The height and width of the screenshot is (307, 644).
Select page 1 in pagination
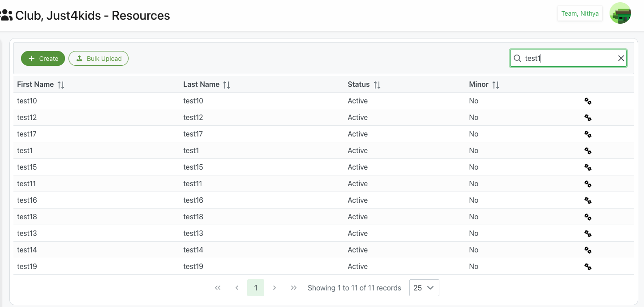[x=256, y=288]
